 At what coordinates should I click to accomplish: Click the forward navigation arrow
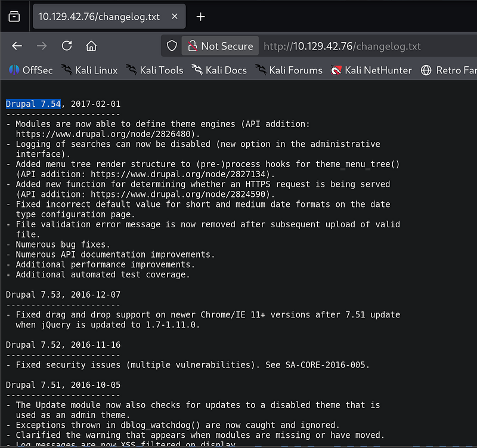point(42,46)
